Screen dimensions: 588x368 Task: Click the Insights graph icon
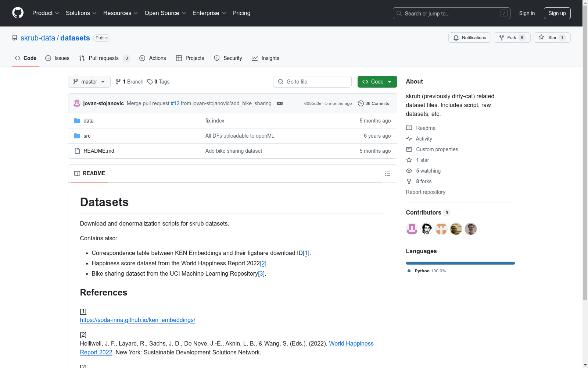coord(255,58)
